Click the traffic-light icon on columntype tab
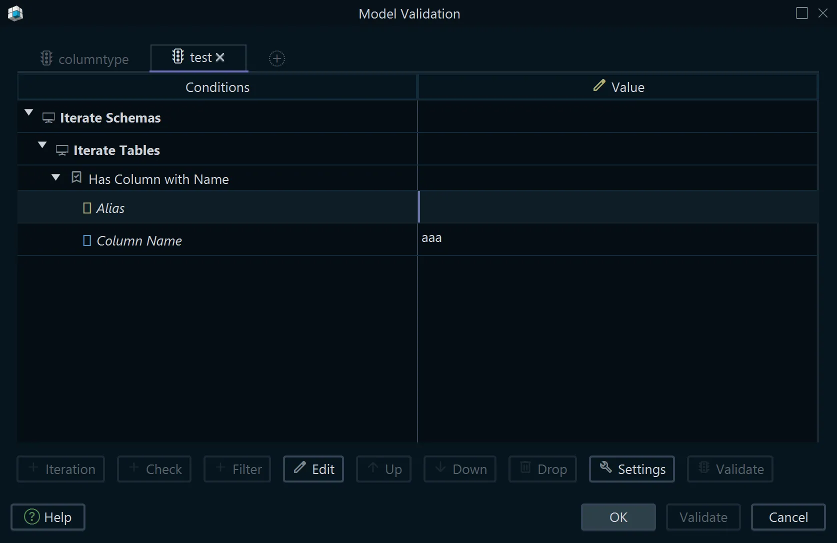Viewport: 837px width, 543px height. point(46,58)
